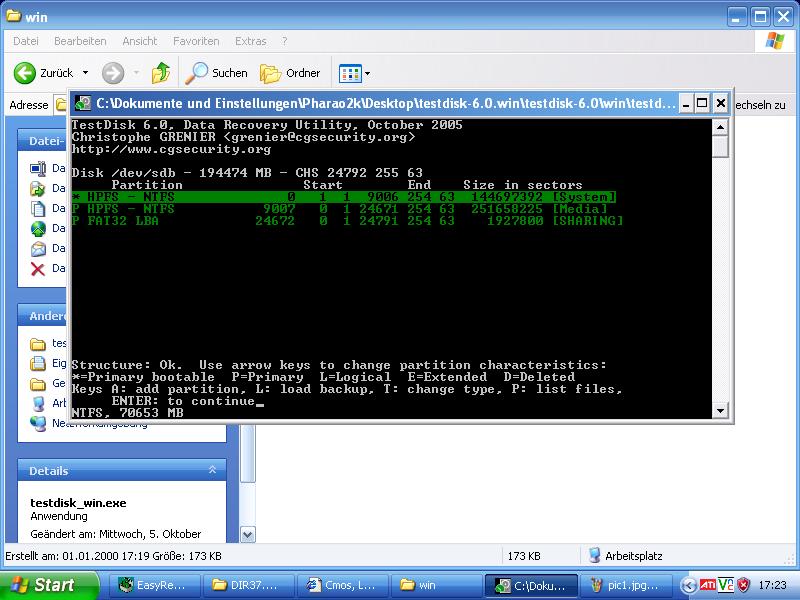The image size is (800, 600).
Task: Click testdisk_win.exe name in Details
Action: (x=78, y=503)
